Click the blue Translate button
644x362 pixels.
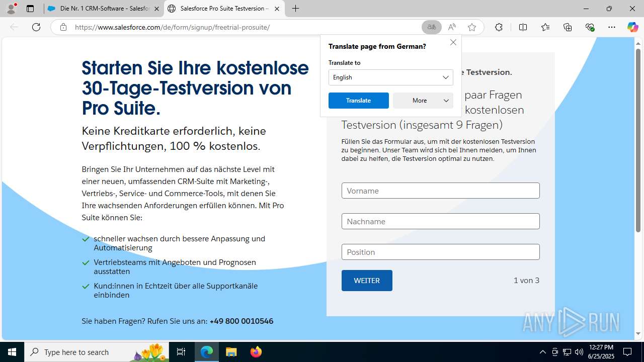[x=359, y=101]
